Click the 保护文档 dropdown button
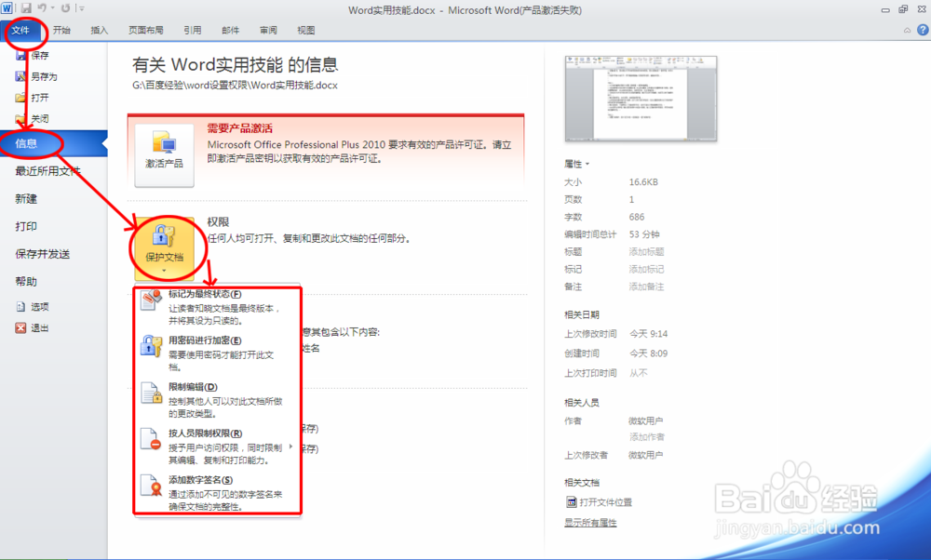This screenshot has height=560, width=931. pyautogui.click(x=165, y=248)
